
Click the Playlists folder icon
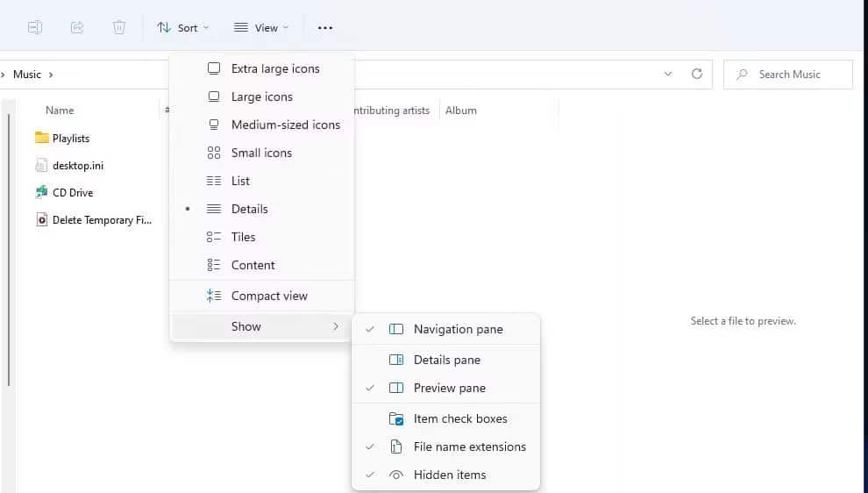click(x=41, y=138)
